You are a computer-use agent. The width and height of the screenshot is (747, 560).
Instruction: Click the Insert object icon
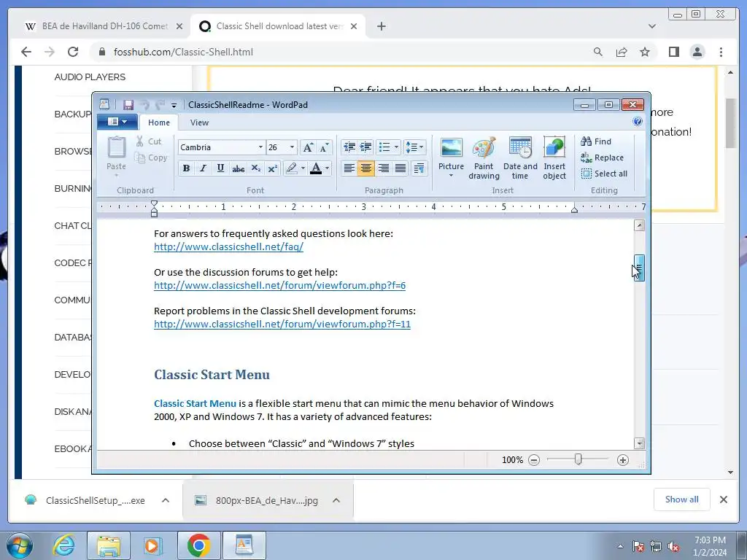pyautogui.click(x=554, y=158)
